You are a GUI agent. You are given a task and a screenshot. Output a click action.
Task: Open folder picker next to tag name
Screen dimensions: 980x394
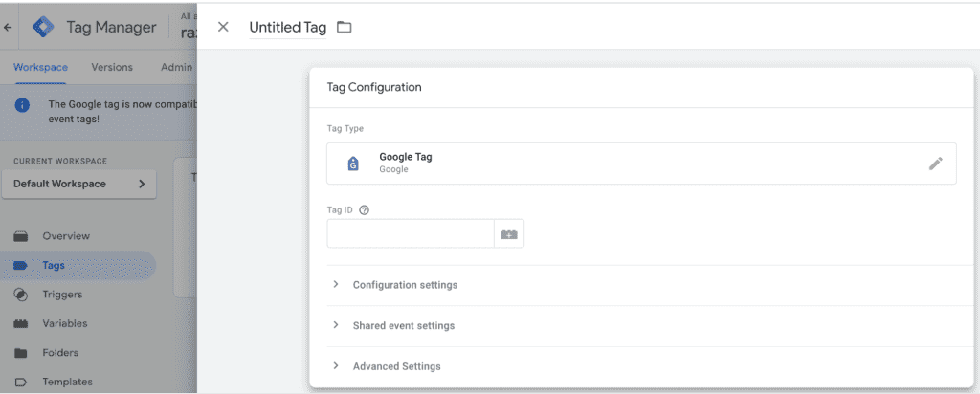click(345, 27)
